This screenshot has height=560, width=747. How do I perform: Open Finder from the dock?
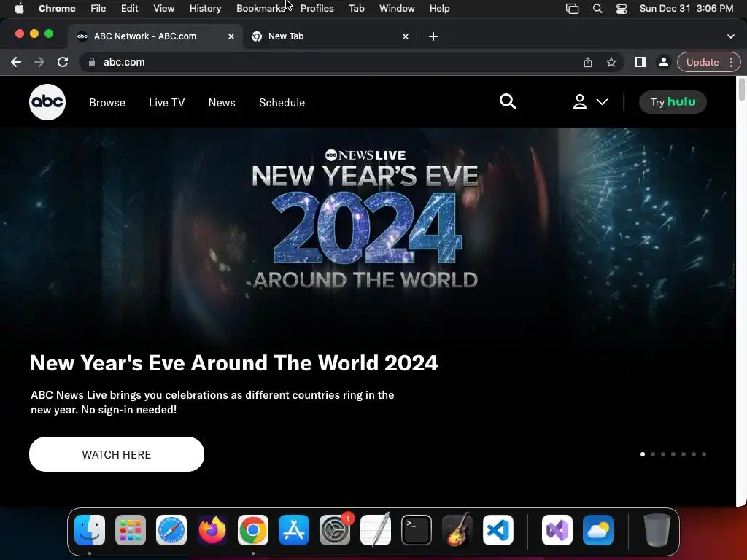click(90, 529)
